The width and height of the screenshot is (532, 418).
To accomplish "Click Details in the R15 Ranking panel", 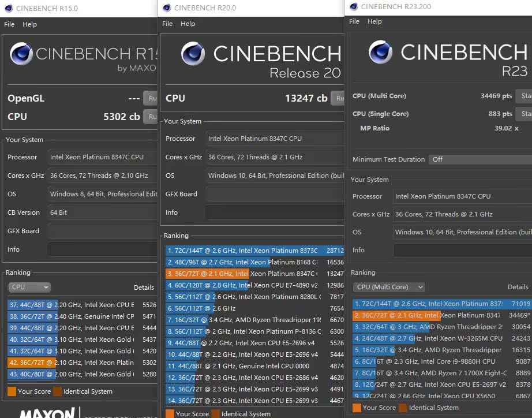I will tap(144, 288).
